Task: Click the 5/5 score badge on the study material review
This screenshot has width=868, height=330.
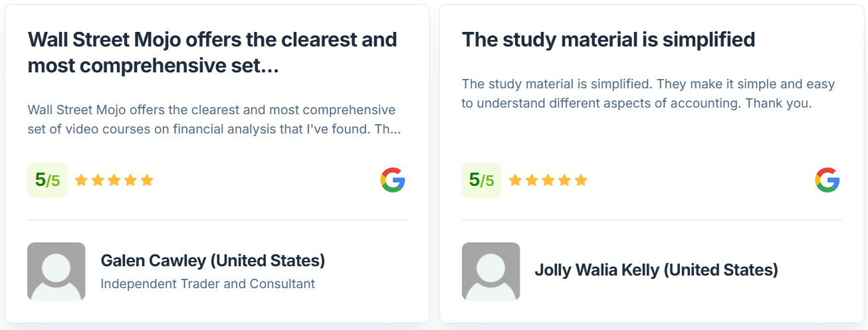Action: [482, 180]
